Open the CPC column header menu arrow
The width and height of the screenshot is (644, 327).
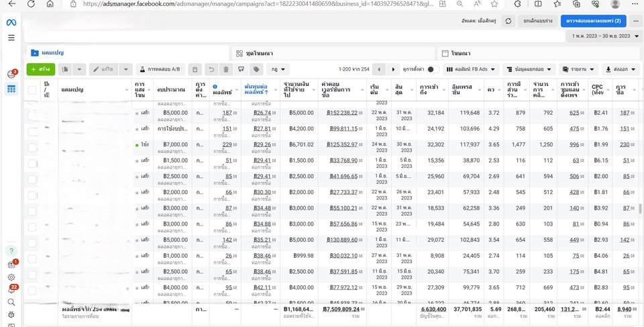[608, 90]
